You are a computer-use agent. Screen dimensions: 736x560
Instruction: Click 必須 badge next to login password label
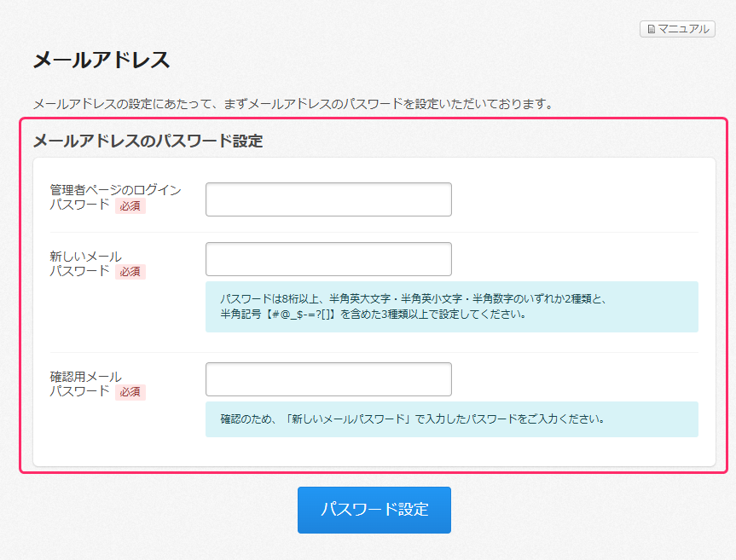(x=130, y=205)
